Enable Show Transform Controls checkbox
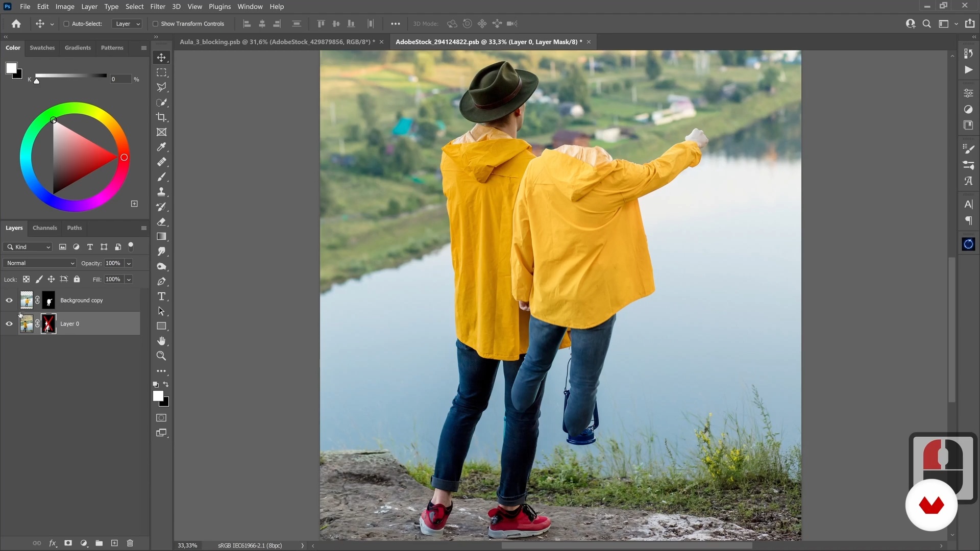This screenshot has width=980, height=551. coord(155,24)
